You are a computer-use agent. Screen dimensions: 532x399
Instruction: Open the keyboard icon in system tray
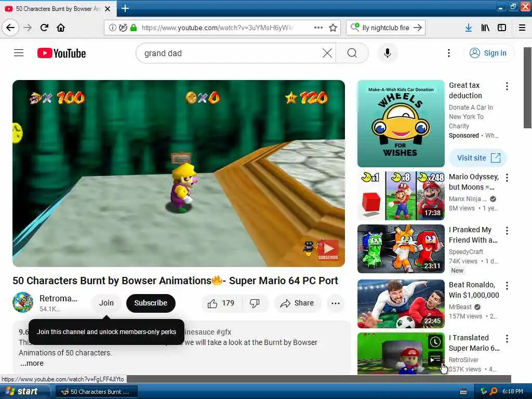[x=463, y=392]
